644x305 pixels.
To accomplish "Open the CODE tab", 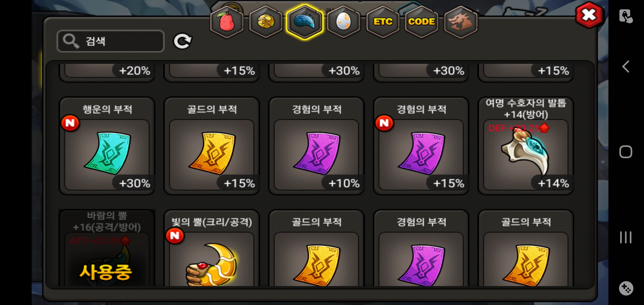I will [421, 22].
